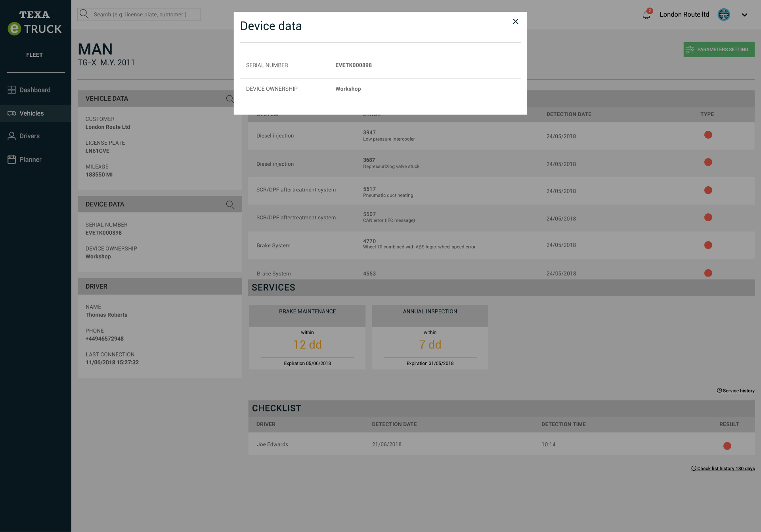761x532 pixels.
Task: Expand the account dropdown chevron
Action: (744, 15)
